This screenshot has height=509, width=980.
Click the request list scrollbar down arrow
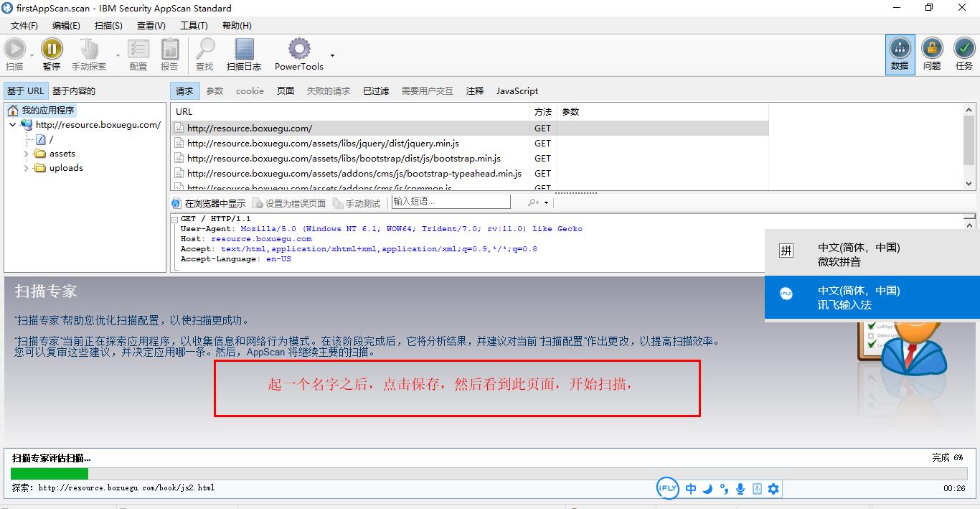(x=969, y=185)
